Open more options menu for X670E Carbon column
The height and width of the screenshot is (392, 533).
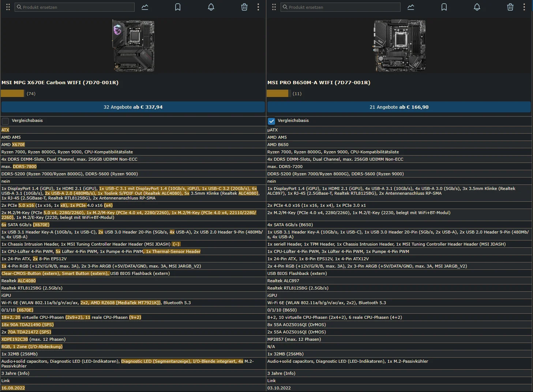click(x=258, y=7)
